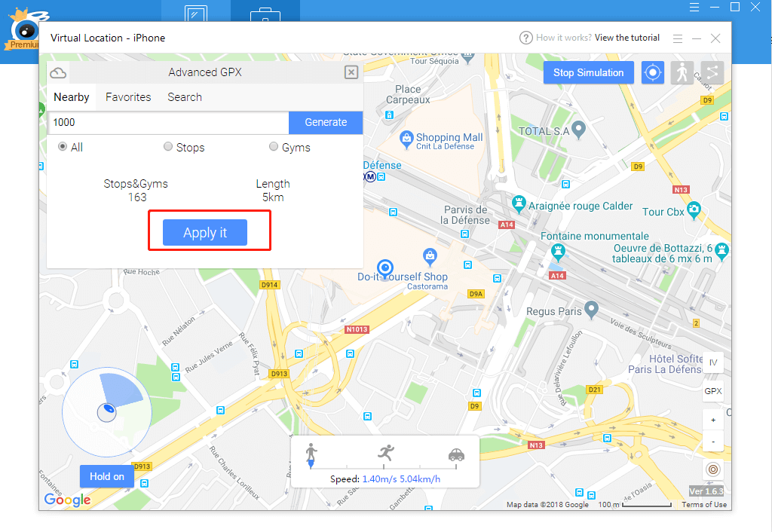
Task: Open Terms of Use link
Action: coord(704,504)
